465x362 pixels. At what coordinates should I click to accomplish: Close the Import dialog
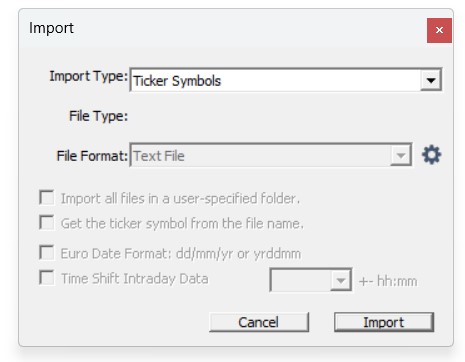(439, 30)
